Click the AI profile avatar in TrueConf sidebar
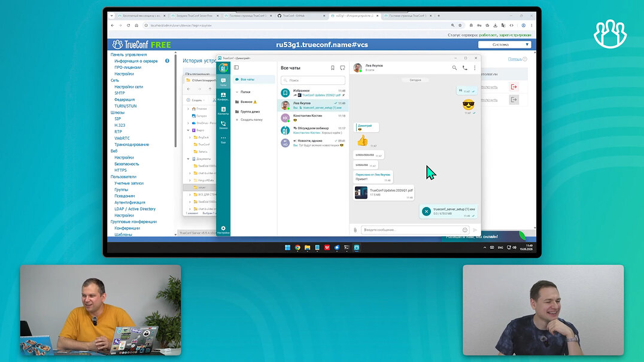644x362 pixels. [x=223, y=68]
